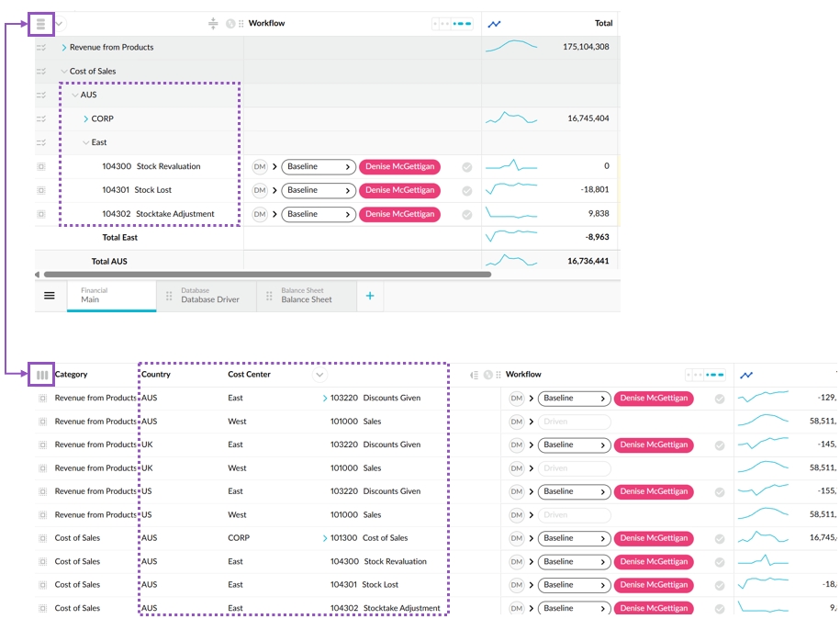Image resolution: width=840 pixels, height=619 pixels.
Task: Switch to the Database Driver tab
Action: (209, 296)
